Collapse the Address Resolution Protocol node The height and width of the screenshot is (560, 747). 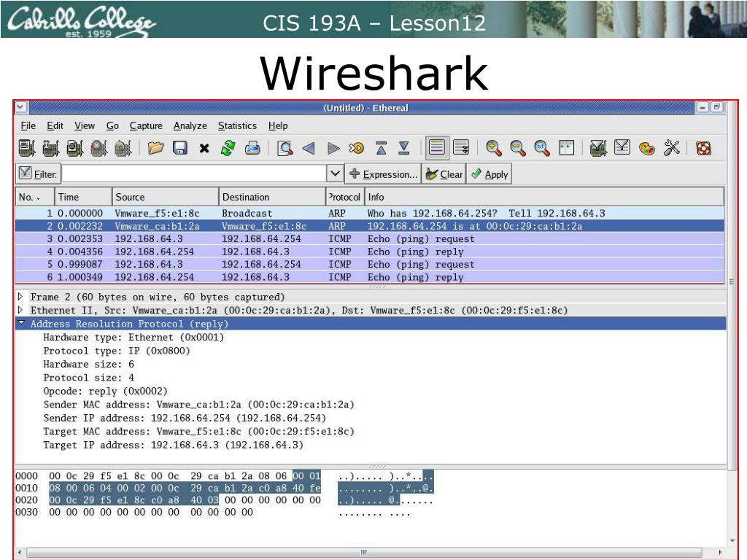tap(21, 323)
